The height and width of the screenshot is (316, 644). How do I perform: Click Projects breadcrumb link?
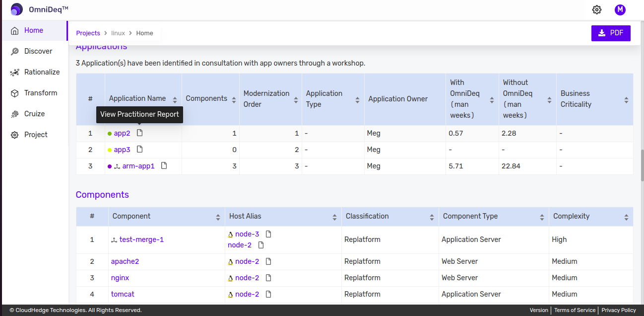click(88, 33)
